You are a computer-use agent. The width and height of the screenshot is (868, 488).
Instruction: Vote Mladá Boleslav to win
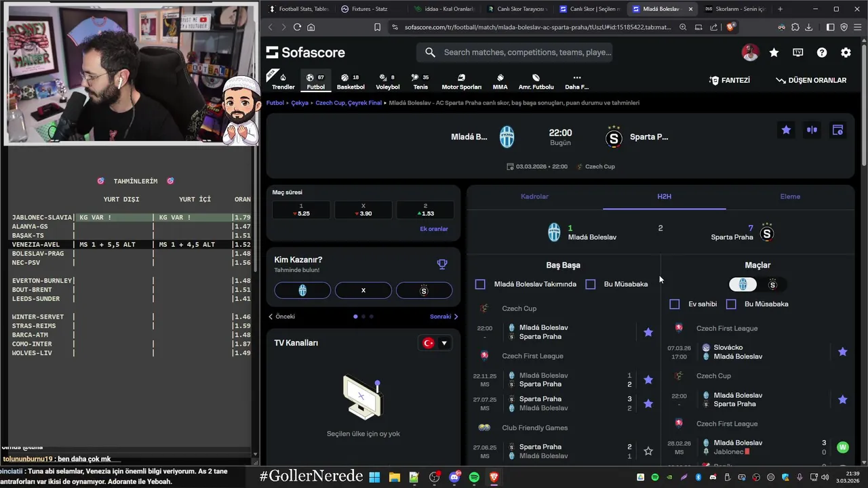302,290
